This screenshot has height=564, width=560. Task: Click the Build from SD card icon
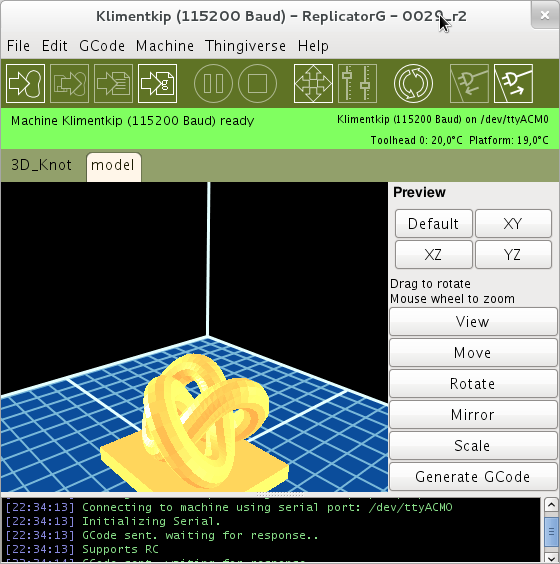click(x=69, y=83)
